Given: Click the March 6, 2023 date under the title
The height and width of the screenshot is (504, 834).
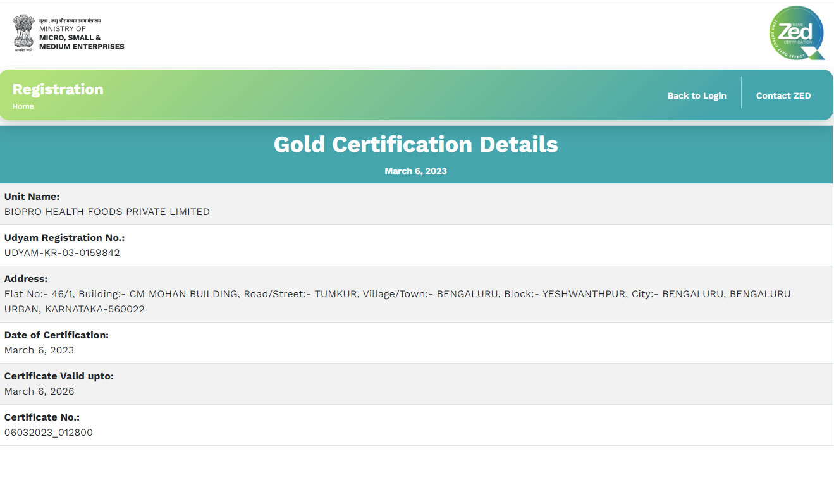Looking at the screenshot, I should coord(416,171).
